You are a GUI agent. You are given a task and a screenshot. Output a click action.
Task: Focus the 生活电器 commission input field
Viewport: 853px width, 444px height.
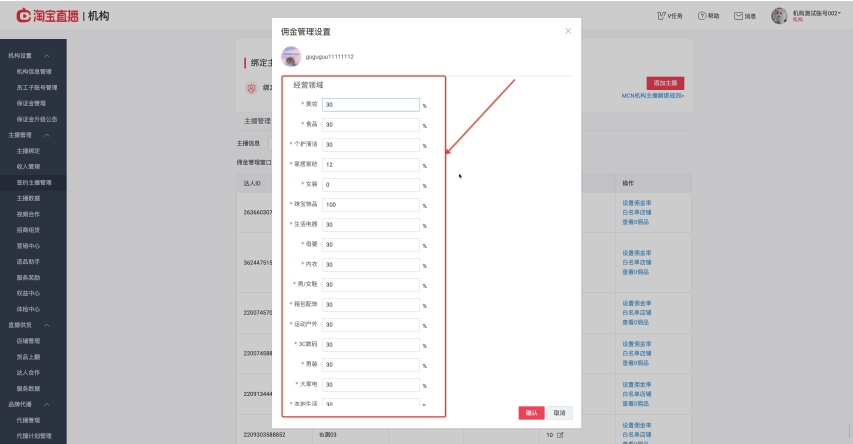point(370,225)
